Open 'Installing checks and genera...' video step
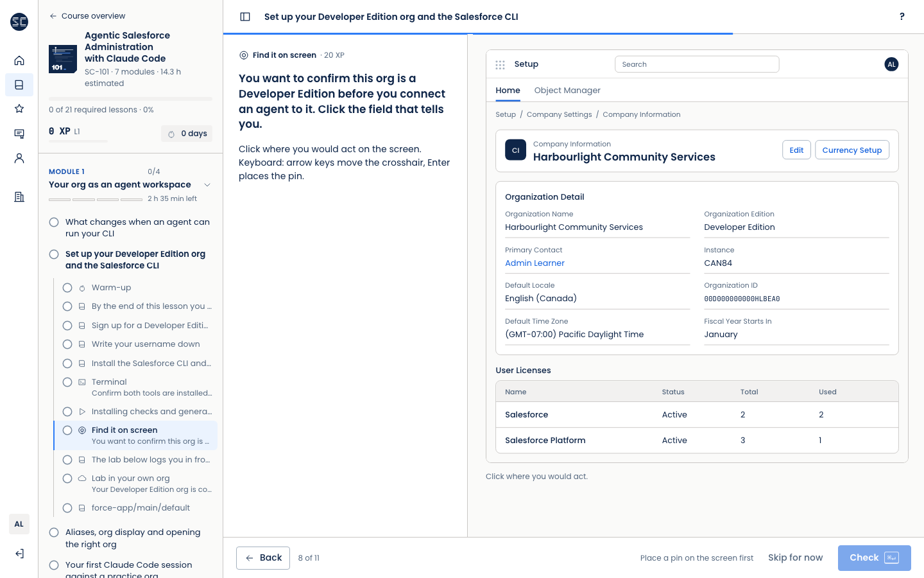Viewport: 924px width, 578px height. 151,412
